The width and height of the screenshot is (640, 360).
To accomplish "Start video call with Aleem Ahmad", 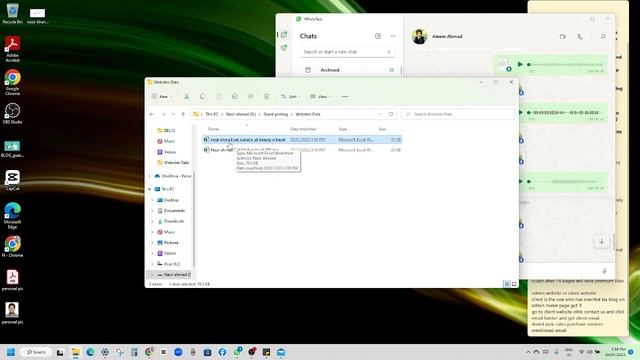I will [x=562, y=37].
